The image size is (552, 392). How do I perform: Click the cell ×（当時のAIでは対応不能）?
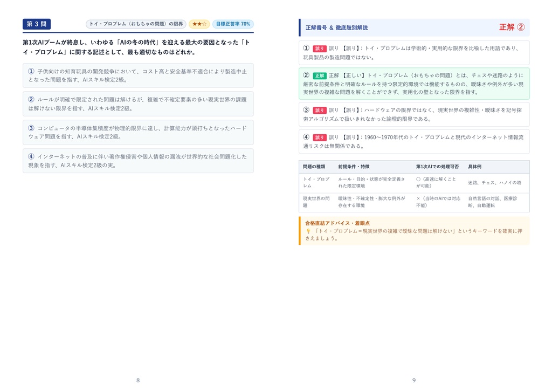coord(438,202)
